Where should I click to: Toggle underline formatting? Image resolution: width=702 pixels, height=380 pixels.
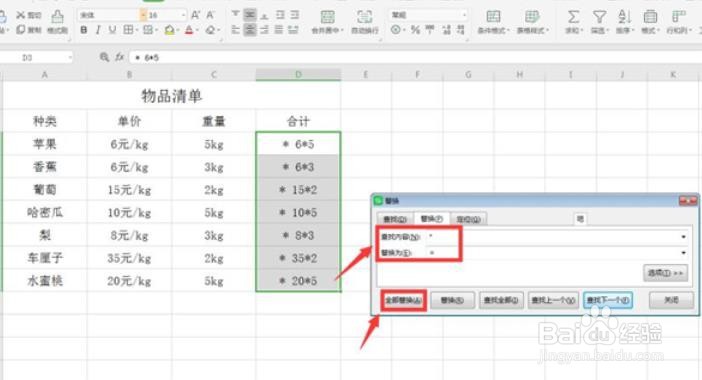(112, 30)
